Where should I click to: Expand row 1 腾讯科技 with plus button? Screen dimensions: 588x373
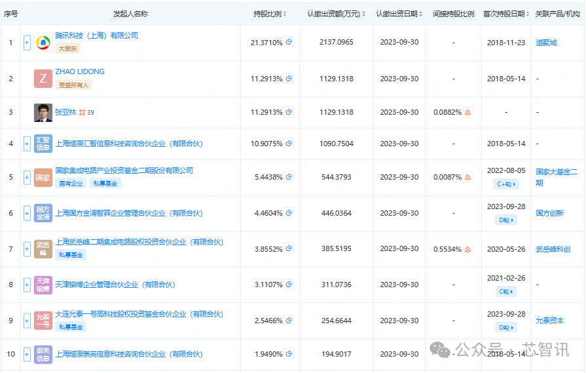[27, 43]
